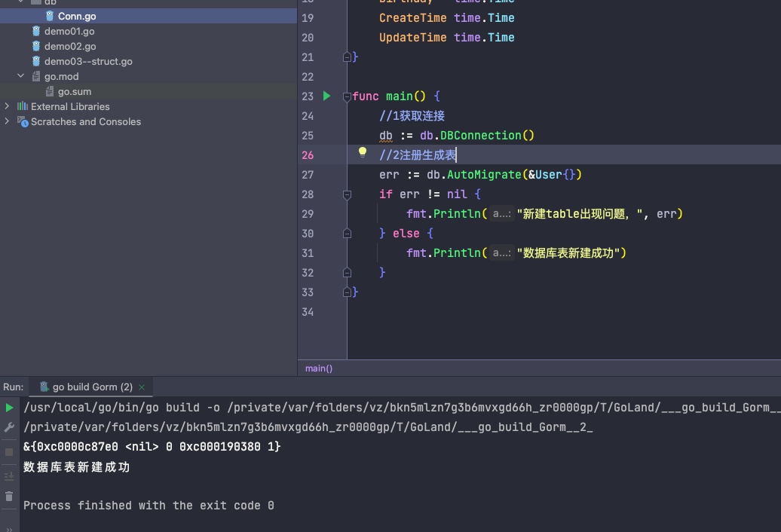Click the go.mod file icon
Viewport: 781px width, 532px height.
point(36,76)
